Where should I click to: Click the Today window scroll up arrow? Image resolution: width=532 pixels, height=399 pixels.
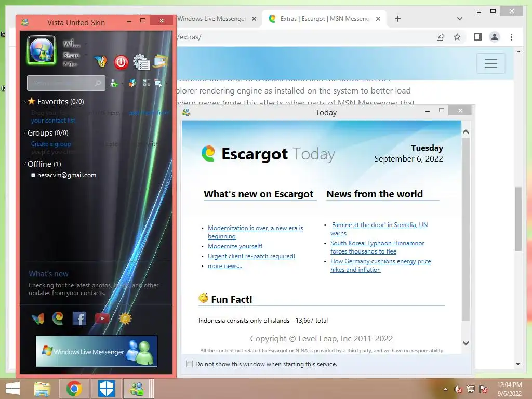[x=466, y=131]
